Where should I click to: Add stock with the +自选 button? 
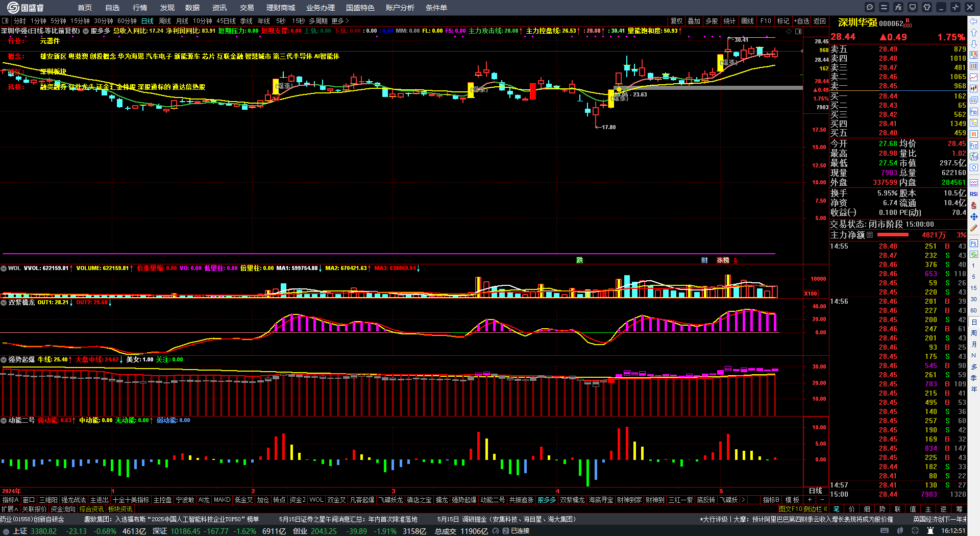click(x=802, y=21)
